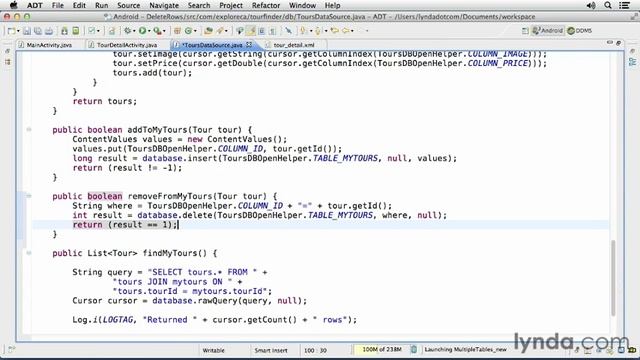Open dropdown arrow beside External Tools icon
640x360 pixels.
(x=164, y=31)
